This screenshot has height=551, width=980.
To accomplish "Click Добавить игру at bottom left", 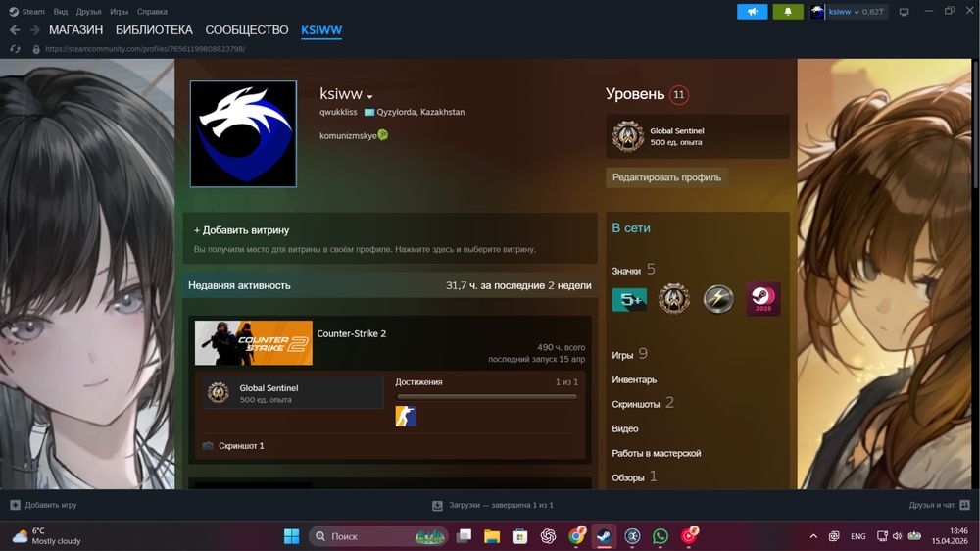I will 44,505.
